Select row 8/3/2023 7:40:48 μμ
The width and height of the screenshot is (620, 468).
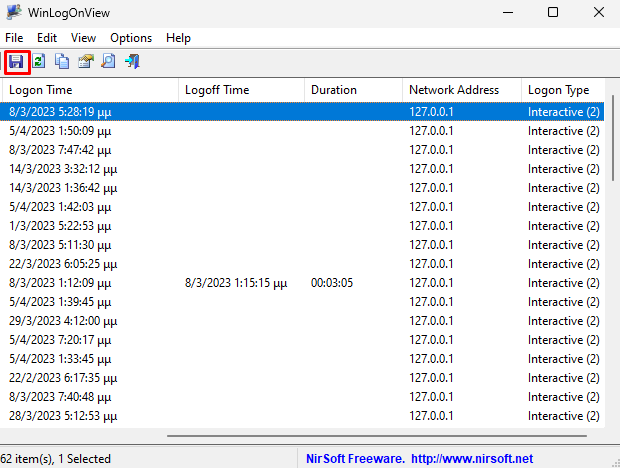pyautogui.click(x=302, y=396)
